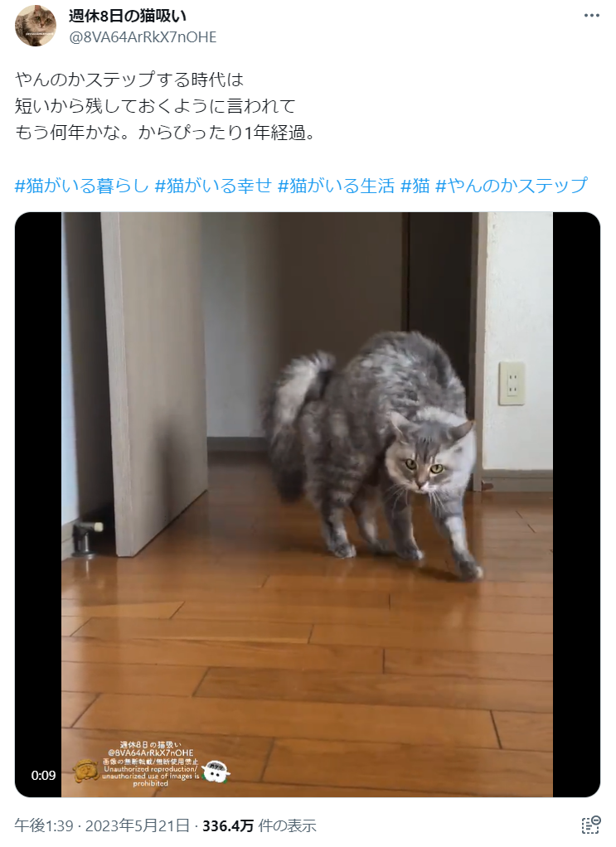Open hashtag #猫がいる幸せ

pyautogui.click(x=213, y=186)
